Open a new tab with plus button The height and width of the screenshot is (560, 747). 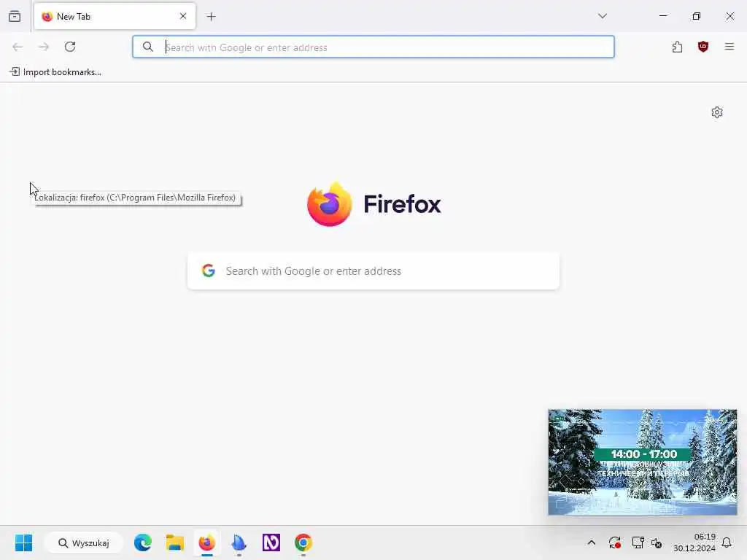click(x=212, y=17)
